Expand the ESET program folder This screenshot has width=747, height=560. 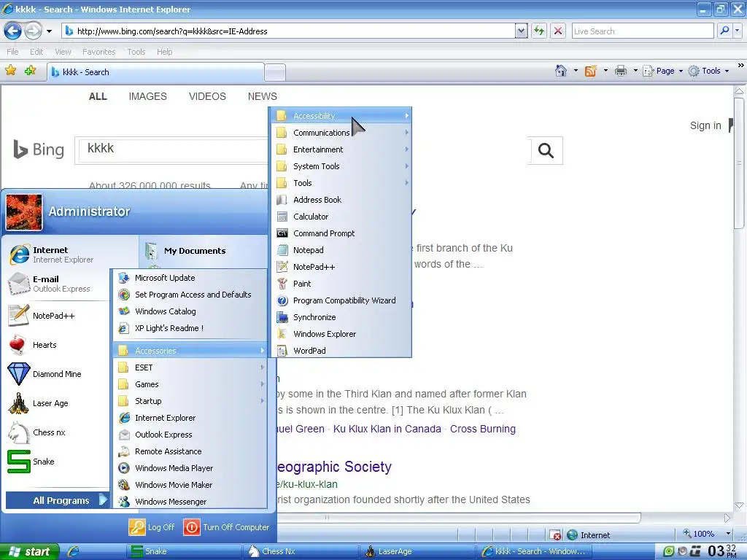pyautogui.click(x=190, y=367)
